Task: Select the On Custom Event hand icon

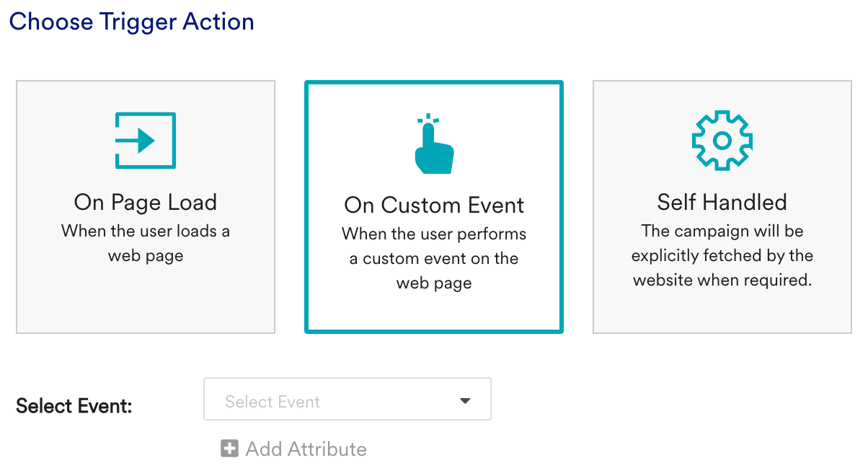Action: [x=433, y=141]
